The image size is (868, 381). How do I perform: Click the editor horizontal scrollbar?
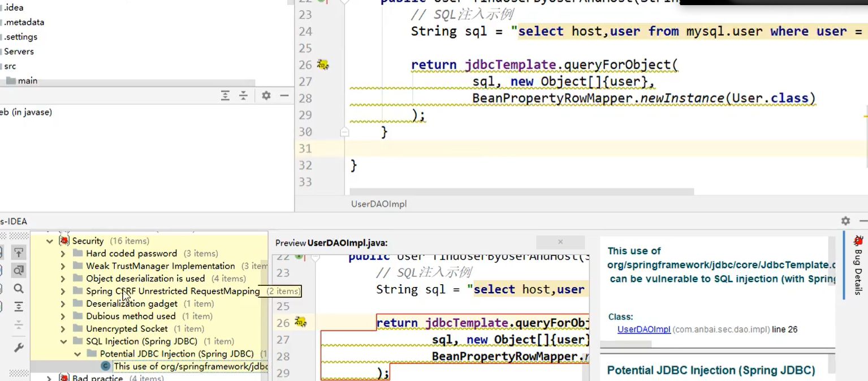[x=521, y=192]
